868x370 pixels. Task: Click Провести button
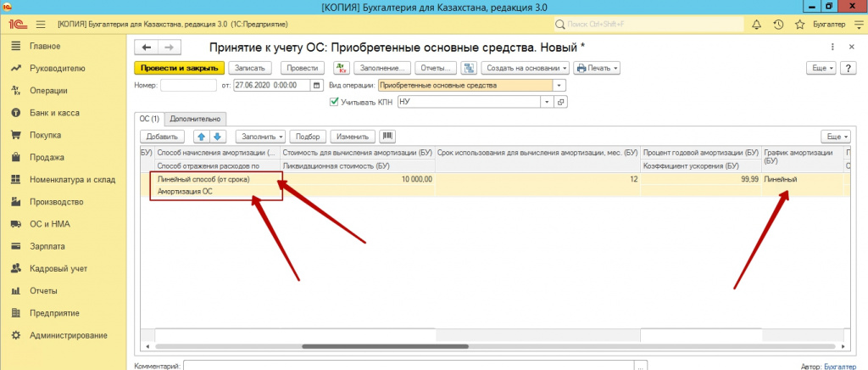(x=303, y=68)
